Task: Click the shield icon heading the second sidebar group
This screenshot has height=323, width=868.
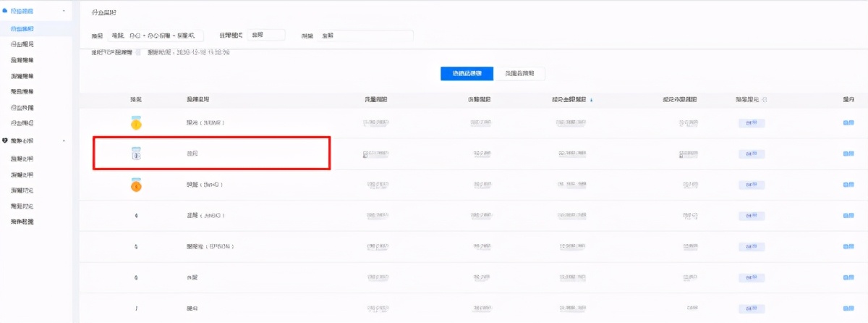Action: [x=5, y=140]
